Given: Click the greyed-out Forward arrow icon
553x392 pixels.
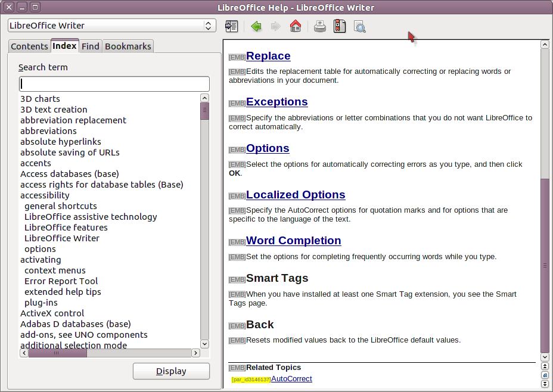Looking at the screenshot, I should pos(275,26).
